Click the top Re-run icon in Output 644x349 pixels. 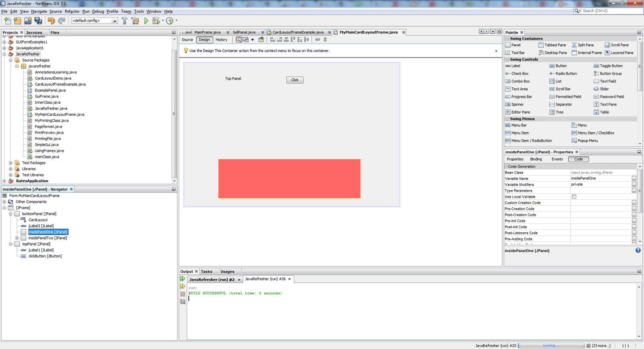click(x=183, y=279)
